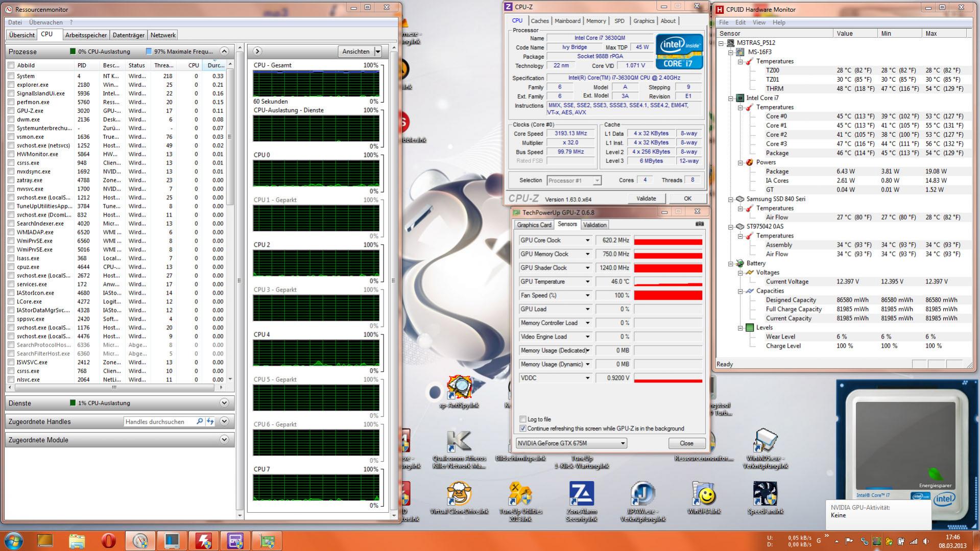Viewport: 980px width, 551px height.
Task: Open the Überwachen menu
Action: click(x=46, y=22)
